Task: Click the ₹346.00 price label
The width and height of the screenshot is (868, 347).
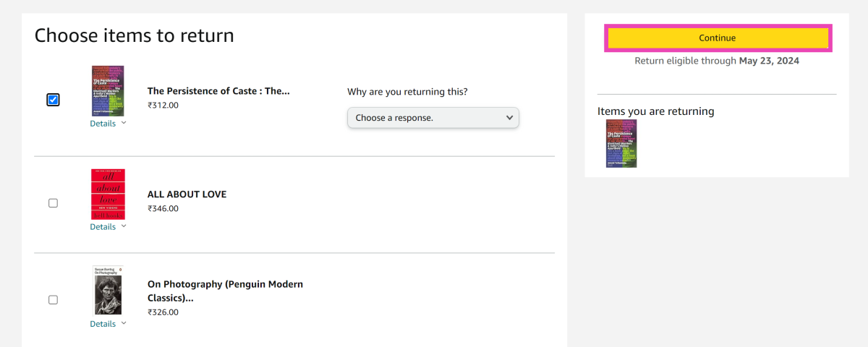Action: click(x=163, y=209)
